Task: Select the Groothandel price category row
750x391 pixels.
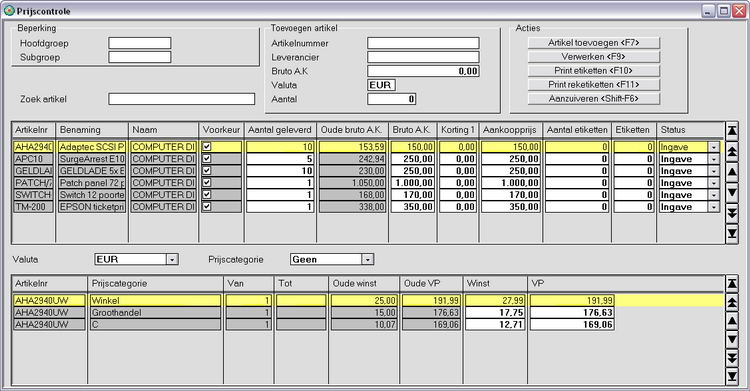Action: tap(155, 313)
